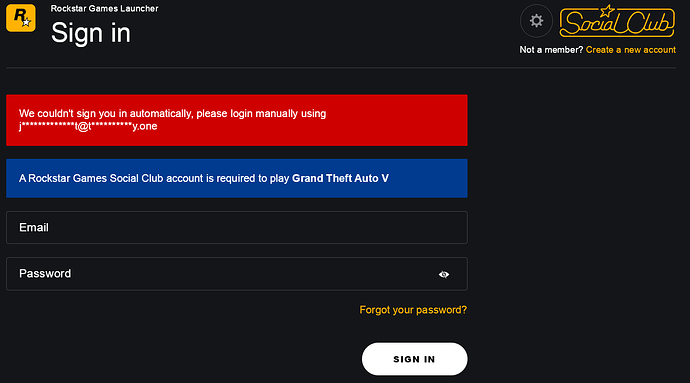Screen dimensions: 690x383
Task: Submit with the SIGN IN button
Action: point(415,359)
